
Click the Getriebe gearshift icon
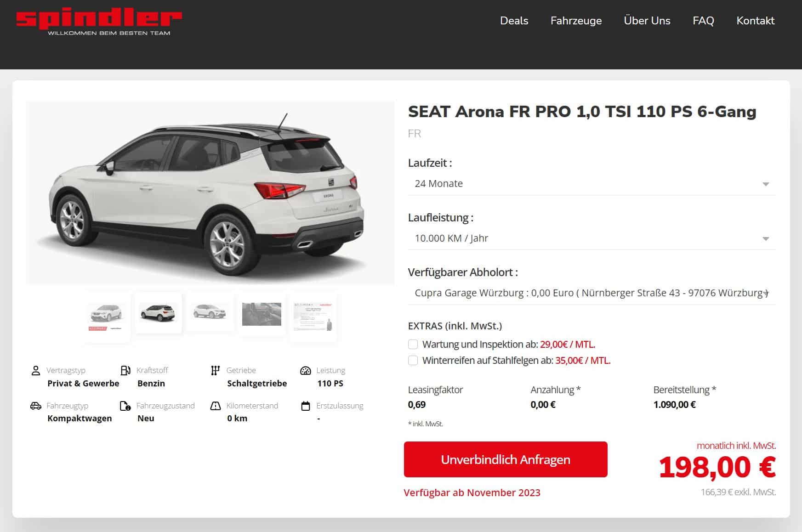click(215, 370)
